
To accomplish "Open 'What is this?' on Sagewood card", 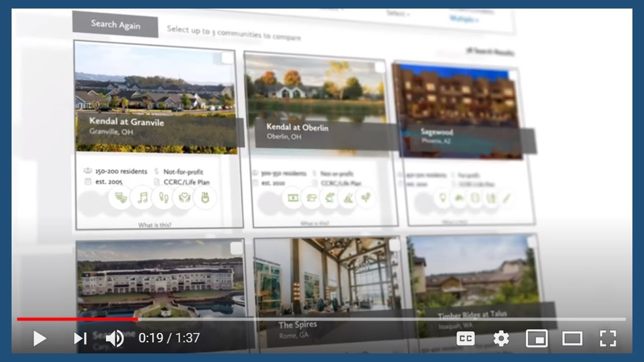I will 455,221.
